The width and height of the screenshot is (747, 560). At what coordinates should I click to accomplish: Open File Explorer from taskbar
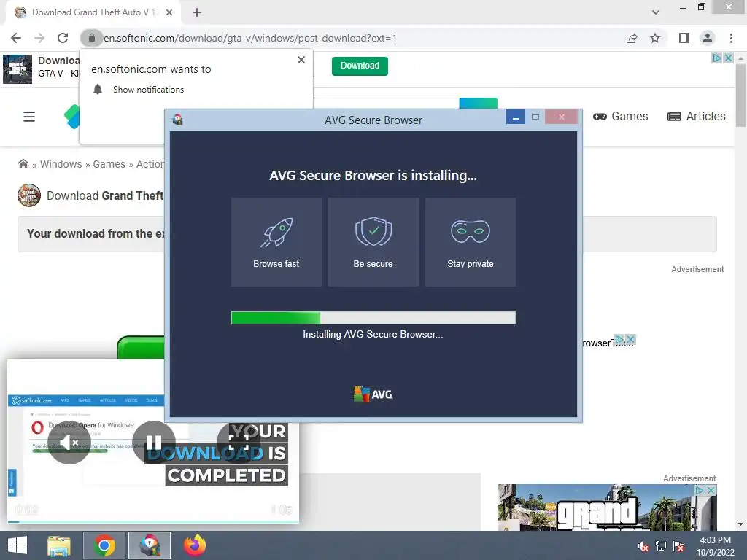pos(59,545)
